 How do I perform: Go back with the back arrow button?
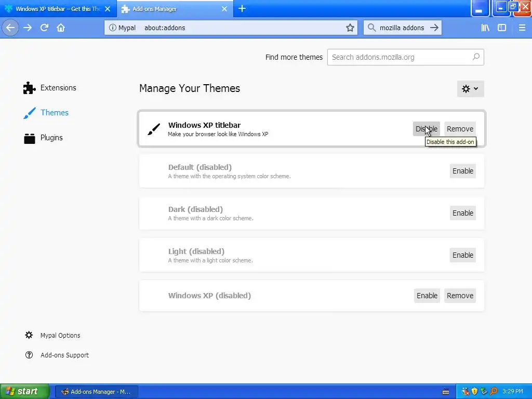pos(10,28)
